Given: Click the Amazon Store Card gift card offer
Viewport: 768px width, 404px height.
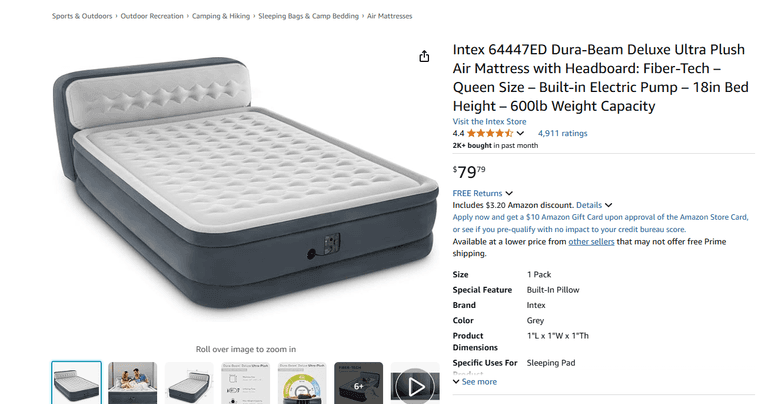Looking at the screenshot, I should 600,223.
